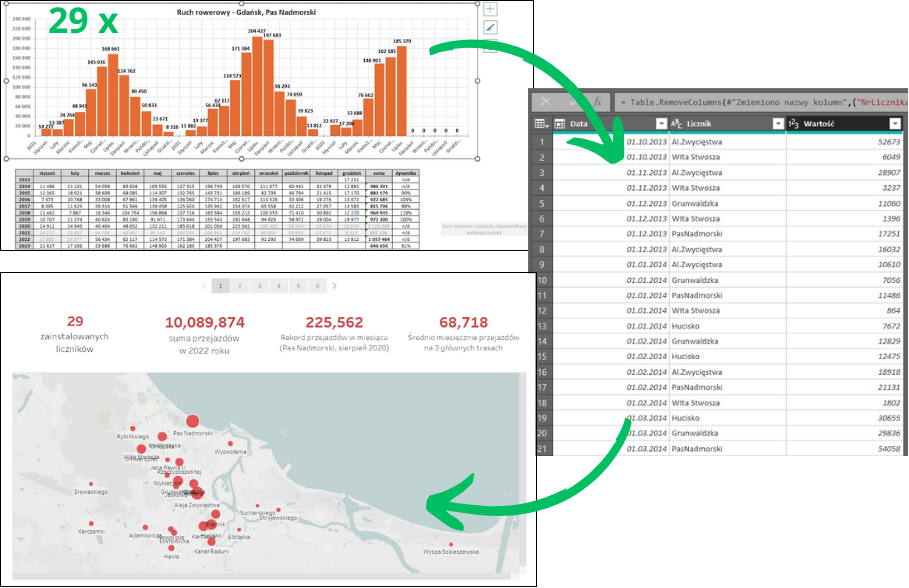Select the Wartość column header
Screen dimensions: 909x588
click(845, 124)
